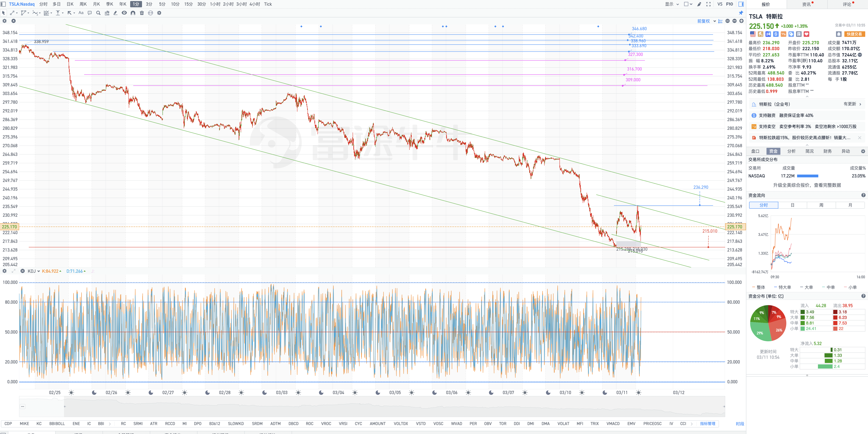The image size is (868, 434).
Task: Open the paint brush theme tool
Action: pos(699,4)
